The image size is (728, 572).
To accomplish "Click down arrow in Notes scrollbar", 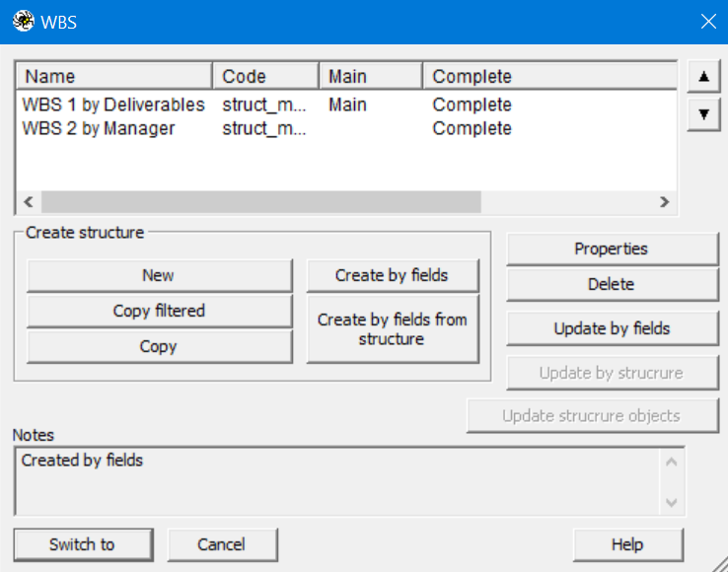I will point(672,502).
